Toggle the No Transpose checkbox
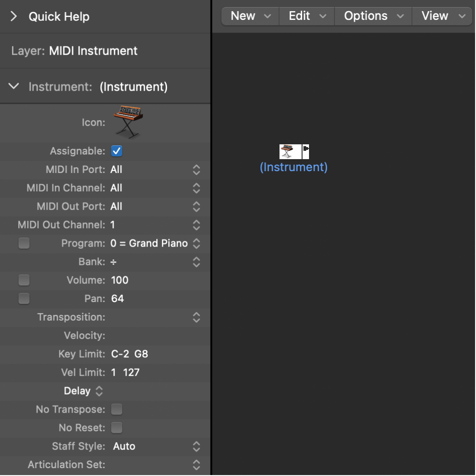This screenshot has width=476, height=476. point(116,409)
